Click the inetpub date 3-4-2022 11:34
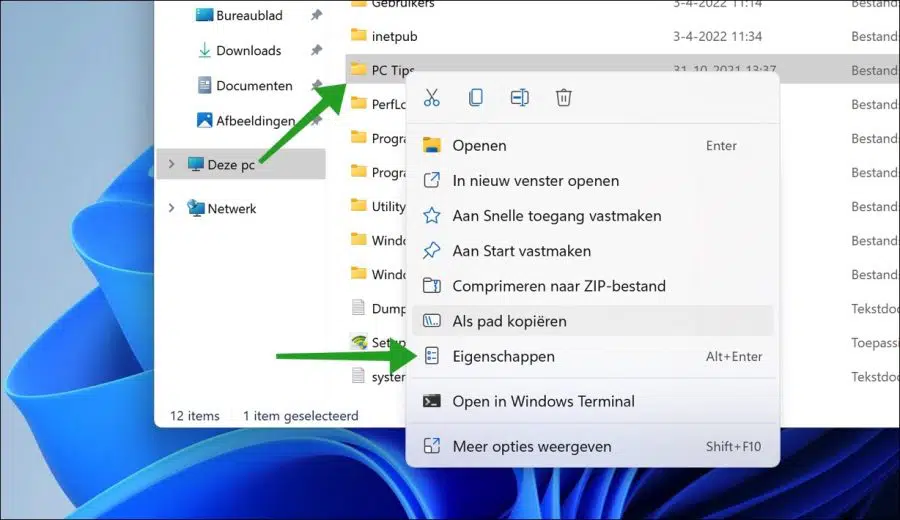 [x=717, y=37]
